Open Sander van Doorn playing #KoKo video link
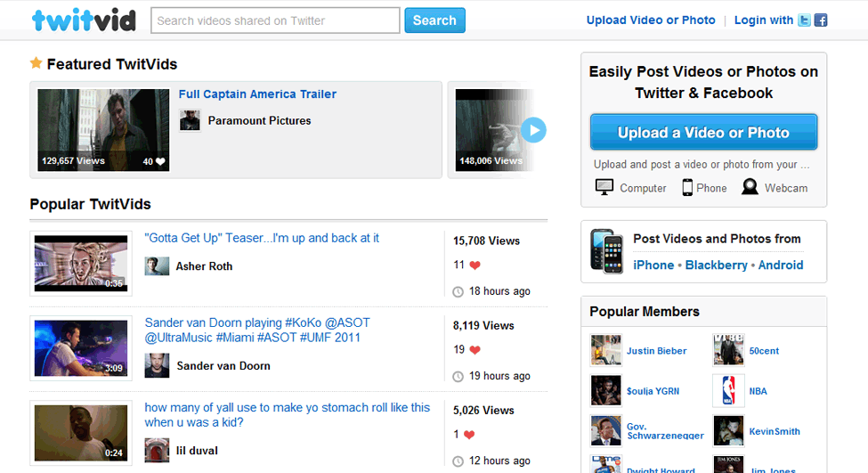Viewport: 868px width, 473px height. pos(257,330)
